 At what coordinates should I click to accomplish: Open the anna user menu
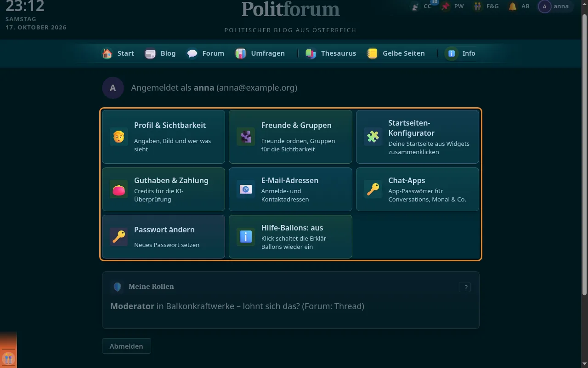pyautogui.click(x=555, y=6)
